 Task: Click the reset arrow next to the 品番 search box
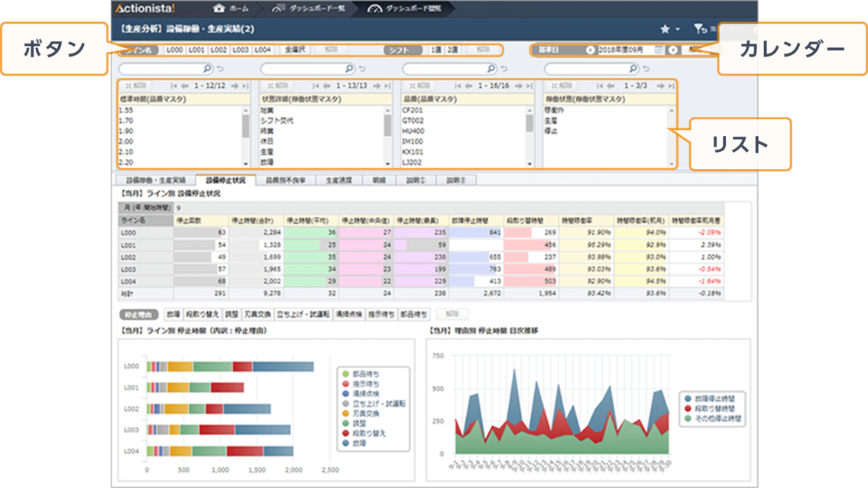(504, 69)
